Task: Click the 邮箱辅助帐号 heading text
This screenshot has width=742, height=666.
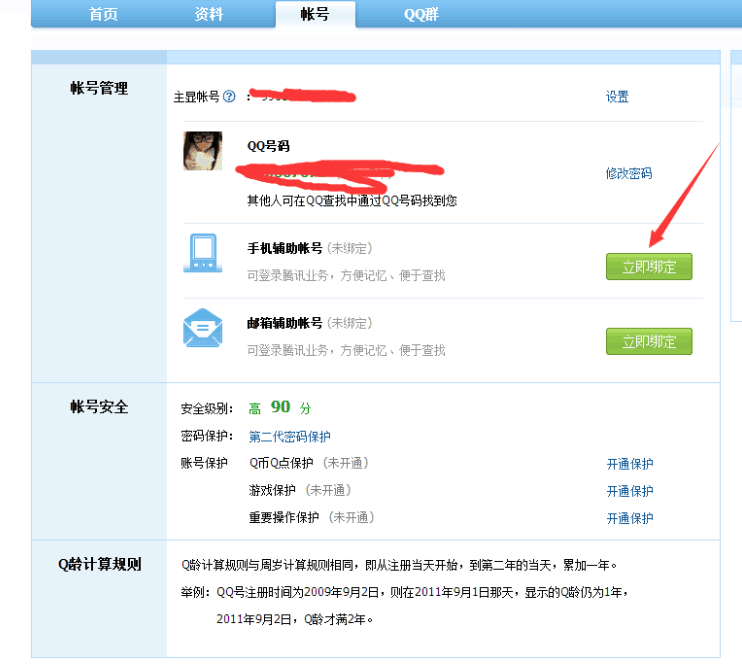Action: tap(285, 323)
